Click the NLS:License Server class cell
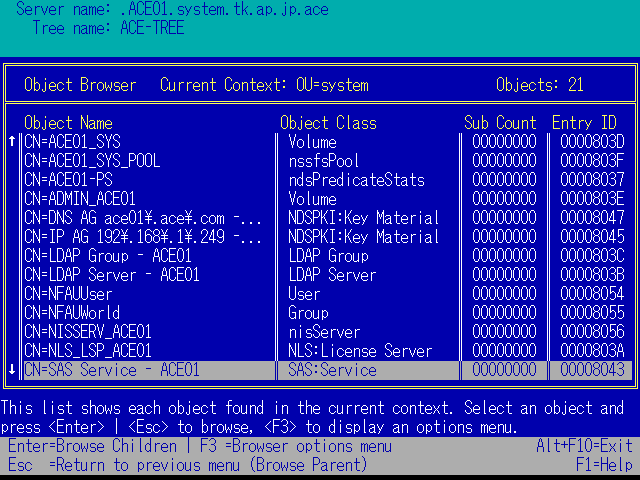The image size is (640, 480). (x=360, y=351)
